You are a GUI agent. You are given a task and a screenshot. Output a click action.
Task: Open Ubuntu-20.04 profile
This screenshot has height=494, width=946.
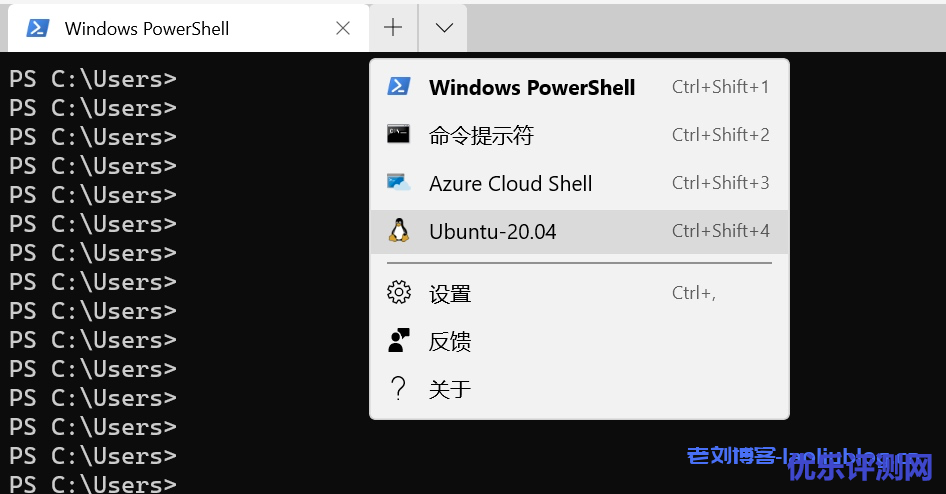[x=492, y=232]
